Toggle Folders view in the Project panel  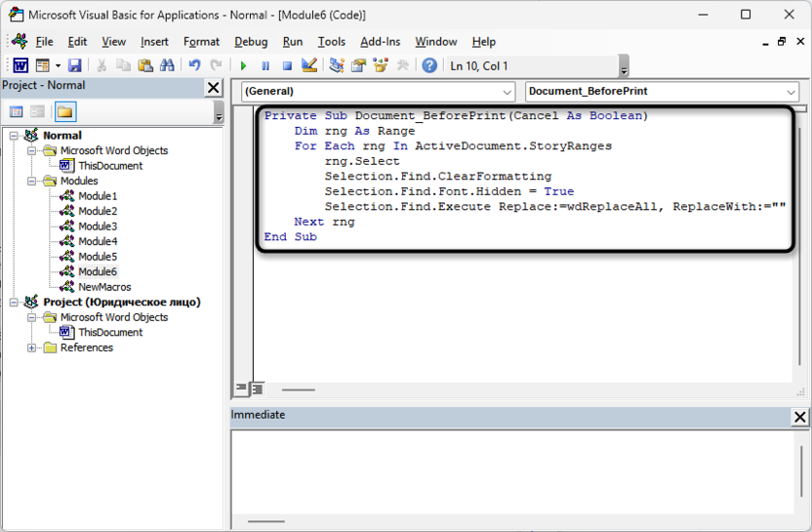point(64,112)
